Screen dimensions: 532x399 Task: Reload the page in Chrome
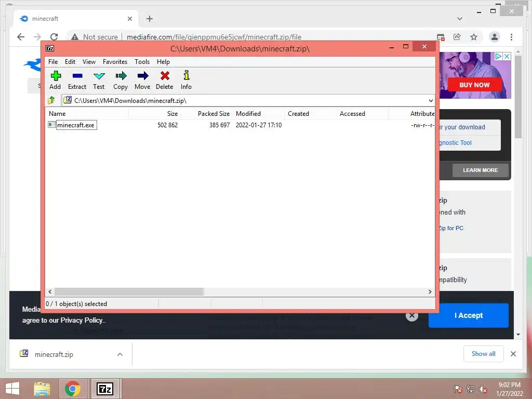[x=54, y=37]
